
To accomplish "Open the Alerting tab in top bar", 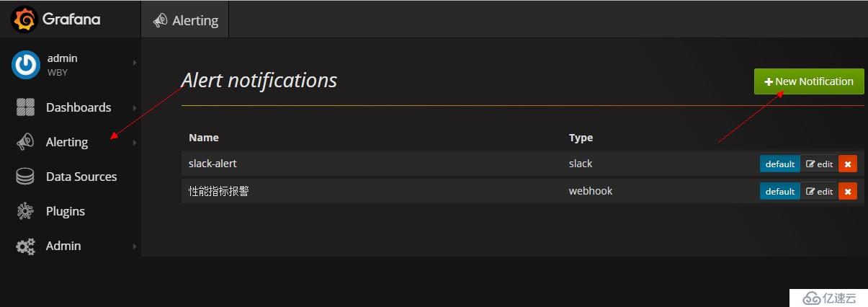I will click(186, 20).
